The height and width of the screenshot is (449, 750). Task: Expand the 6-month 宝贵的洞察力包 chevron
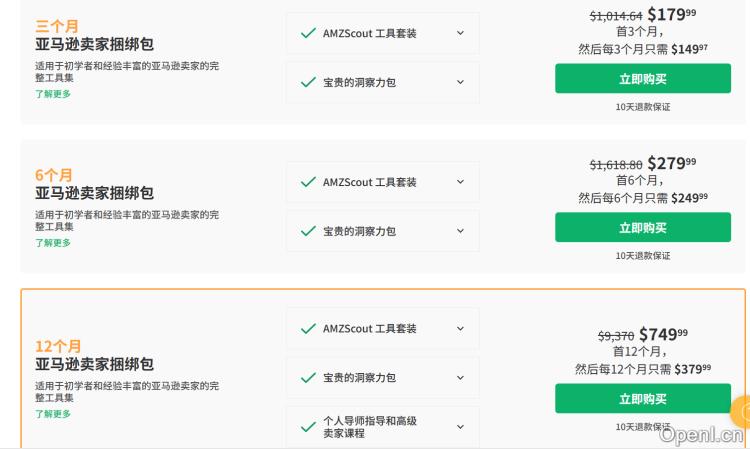[460, 231]
